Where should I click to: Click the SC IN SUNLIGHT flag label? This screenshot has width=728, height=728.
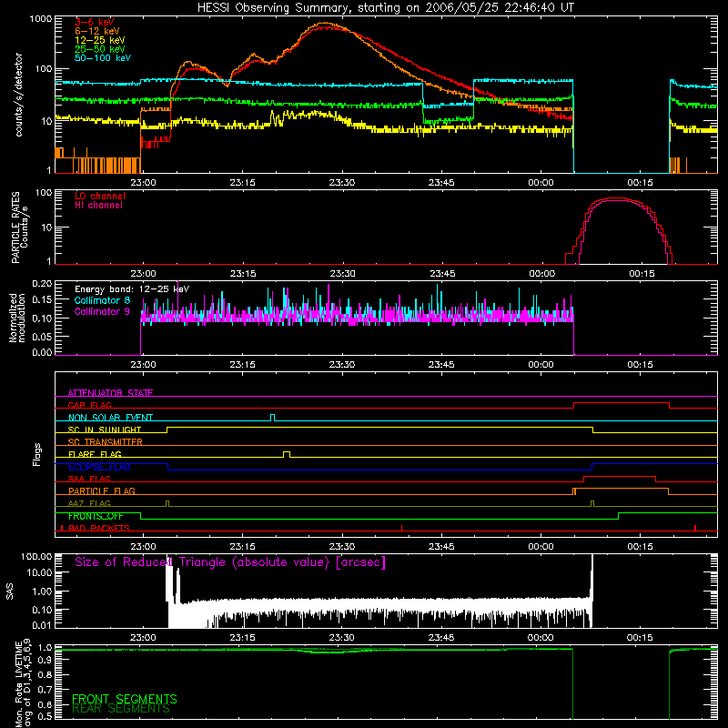(105, 430)
